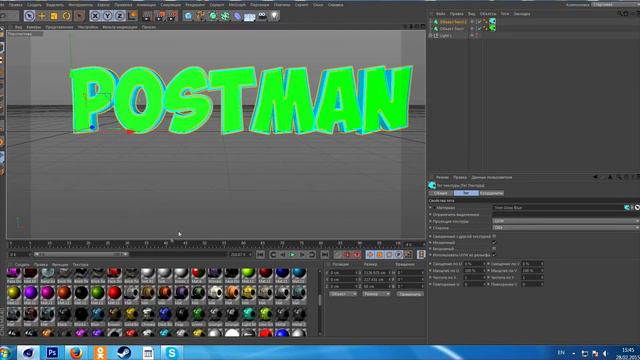Open Render Settings icon
640x360 pixels.
pos(172,16)
